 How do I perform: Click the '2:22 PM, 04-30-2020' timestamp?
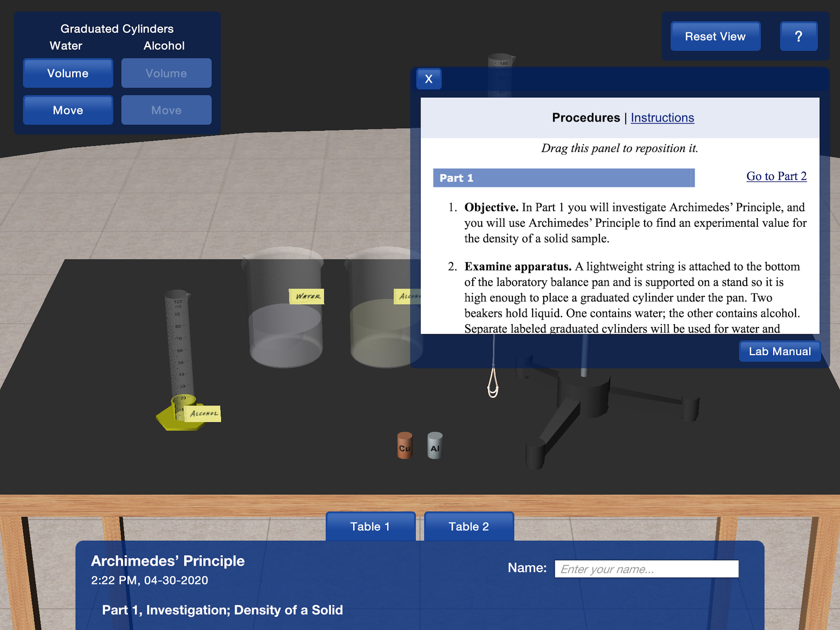tap(150, 580)
